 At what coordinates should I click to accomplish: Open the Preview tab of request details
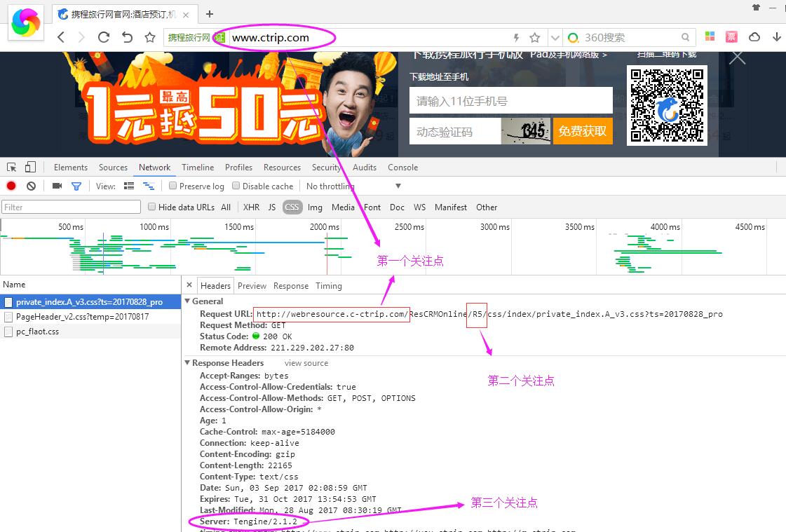252,285
